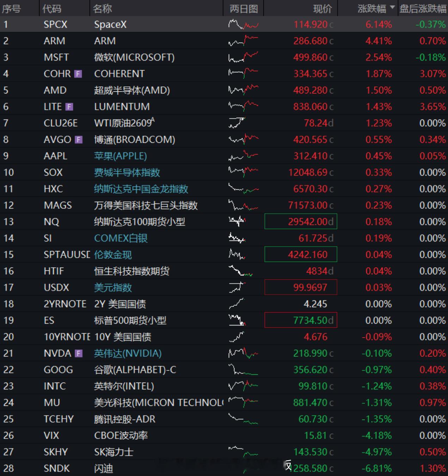Select the INTC ticker code

(x=55, y=386)
